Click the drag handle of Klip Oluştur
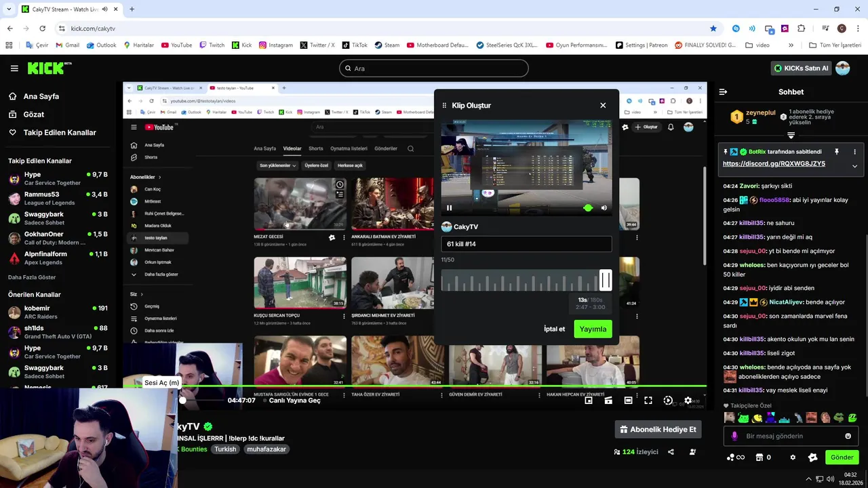Screen dimensions: 868x488 pos(445,106)
